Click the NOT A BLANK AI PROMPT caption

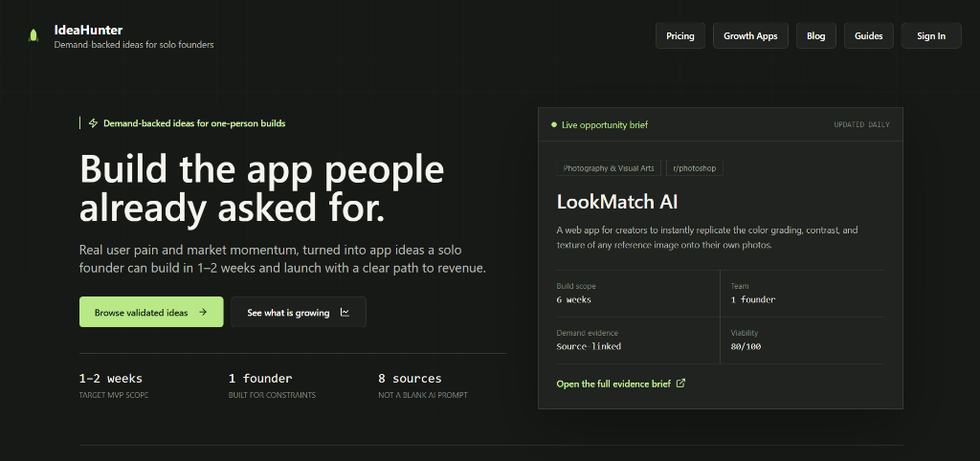click(x=422, y=395)
